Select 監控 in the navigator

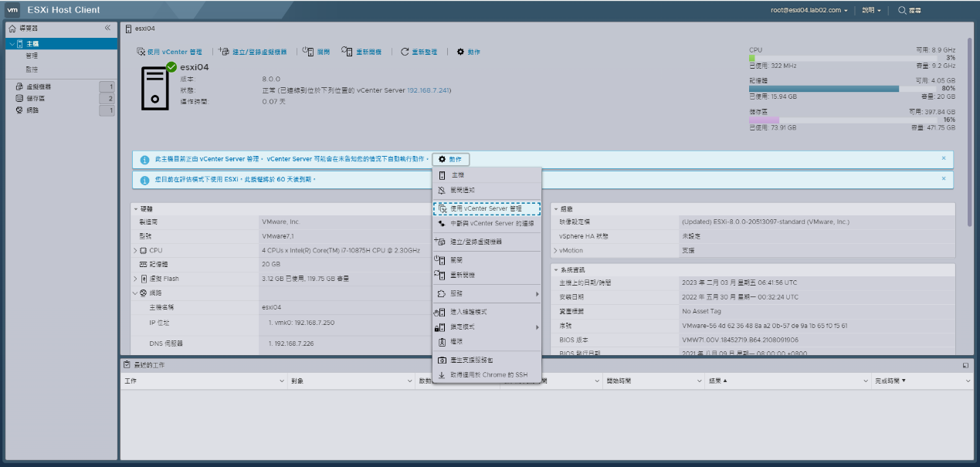[x=32, y=69]
